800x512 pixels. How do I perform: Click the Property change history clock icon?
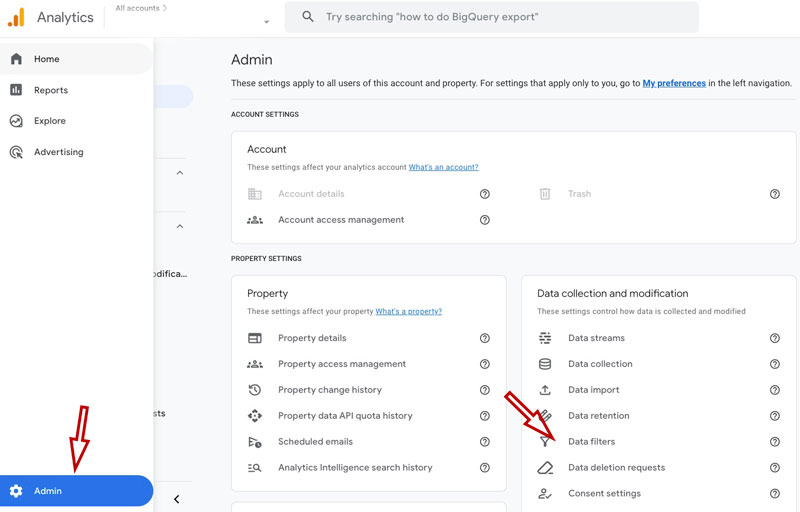[255, 390]
